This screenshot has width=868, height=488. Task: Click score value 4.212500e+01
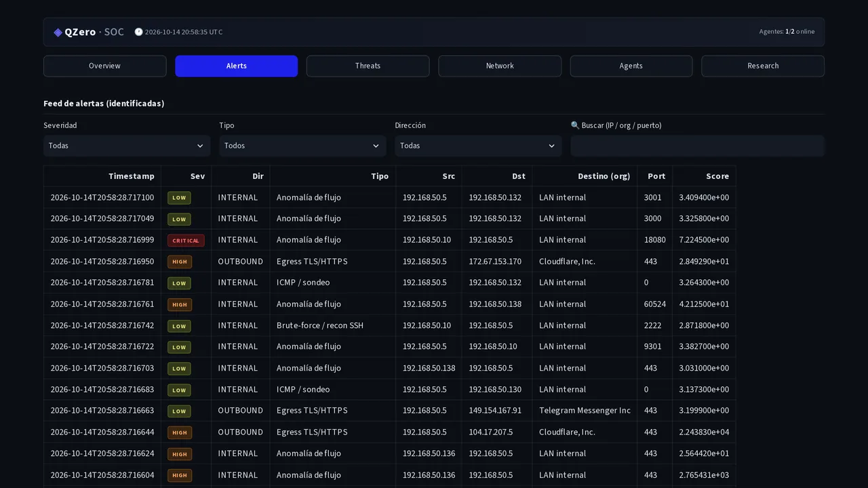coord(704,304)
